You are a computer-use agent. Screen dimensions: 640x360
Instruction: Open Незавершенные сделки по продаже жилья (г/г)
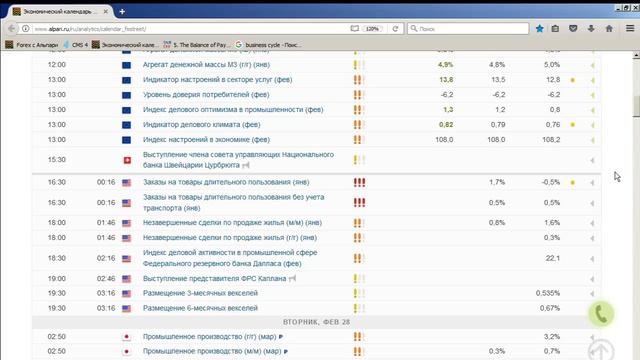tap(230, 238)
